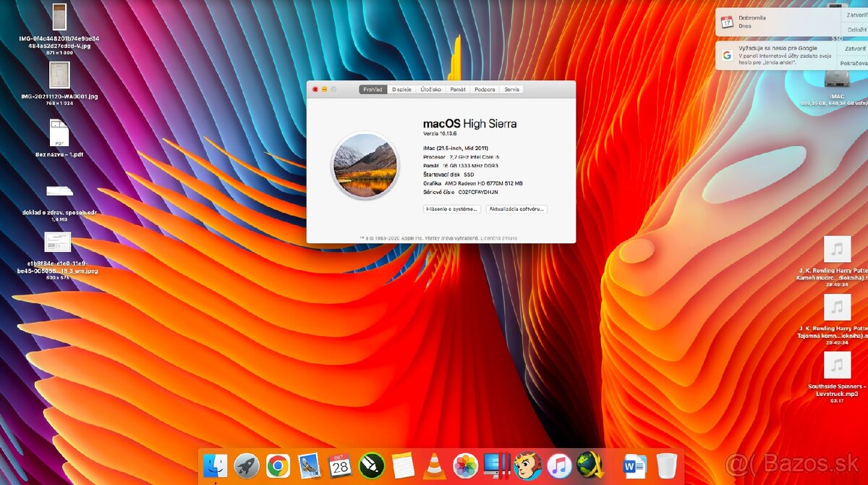868x485 pixels.
Task: Click the Aktualizácia softvéru button
Action: (x=516, y=209)
